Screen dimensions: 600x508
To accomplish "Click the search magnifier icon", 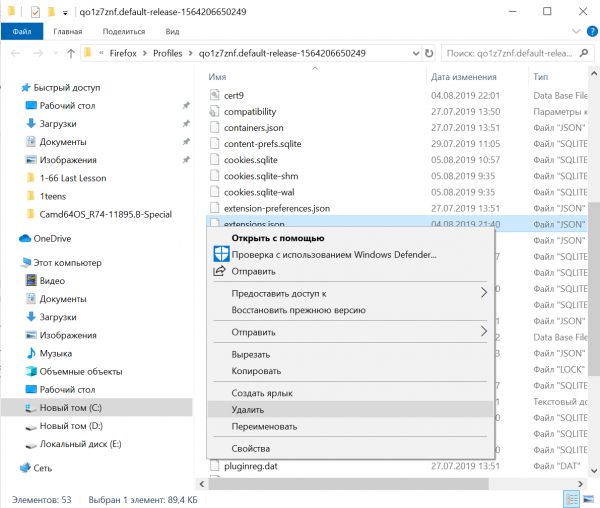I will (584, 53).
